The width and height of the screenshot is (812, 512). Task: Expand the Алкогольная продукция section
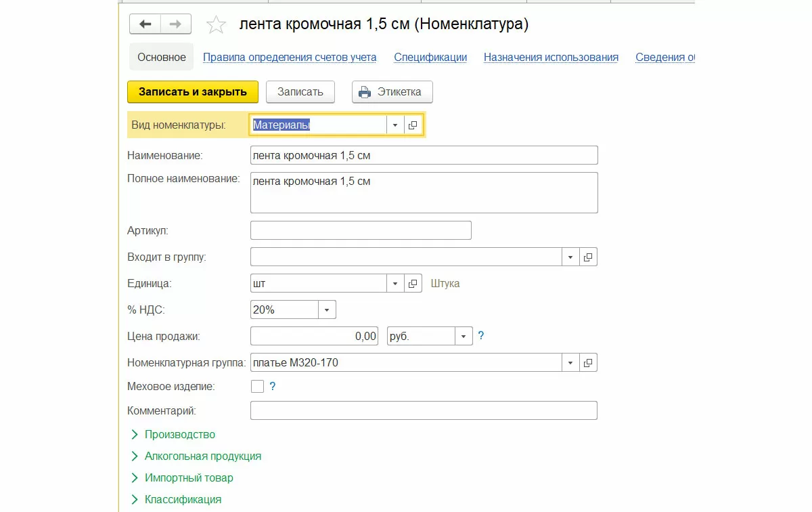click(x=202, y=456)
